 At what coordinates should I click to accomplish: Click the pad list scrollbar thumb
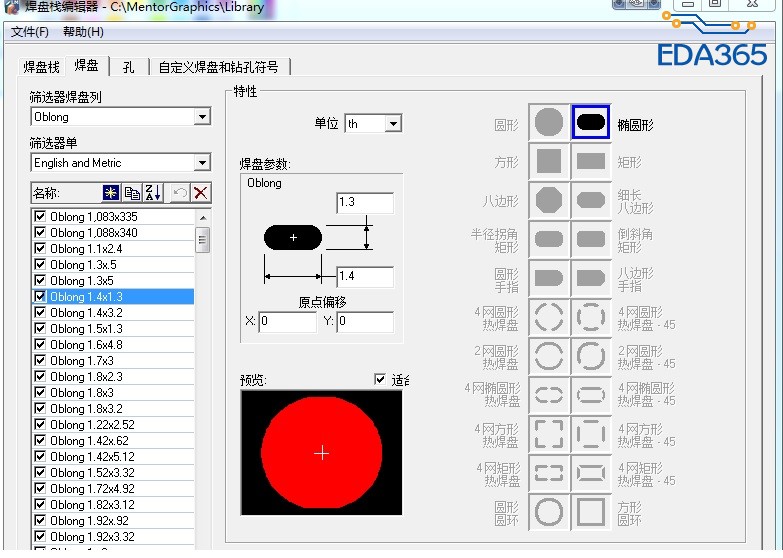203,240
